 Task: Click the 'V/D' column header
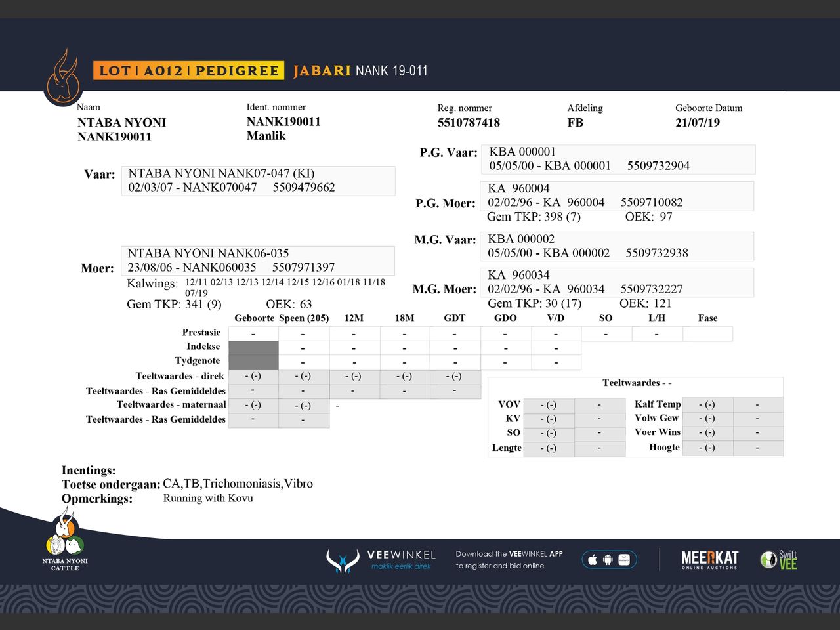coord(555,318)
